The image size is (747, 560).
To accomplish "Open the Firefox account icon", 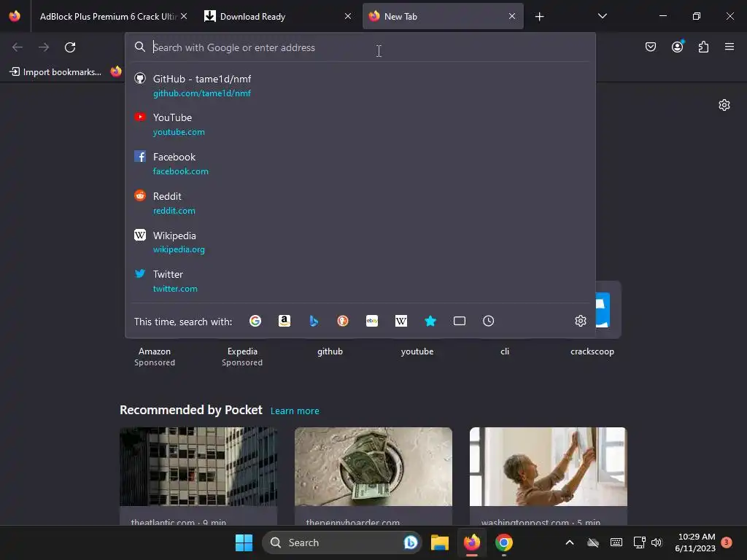I will [678, 47].
